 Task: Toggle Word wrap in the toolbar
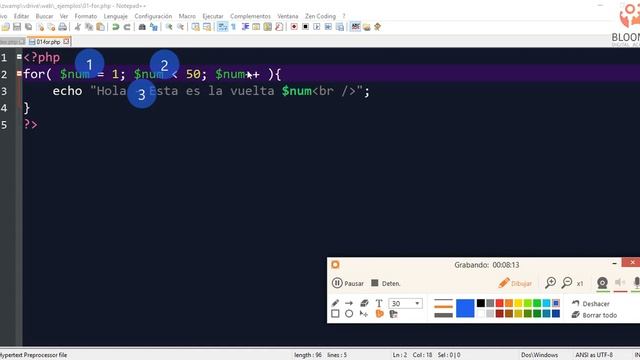222,27
